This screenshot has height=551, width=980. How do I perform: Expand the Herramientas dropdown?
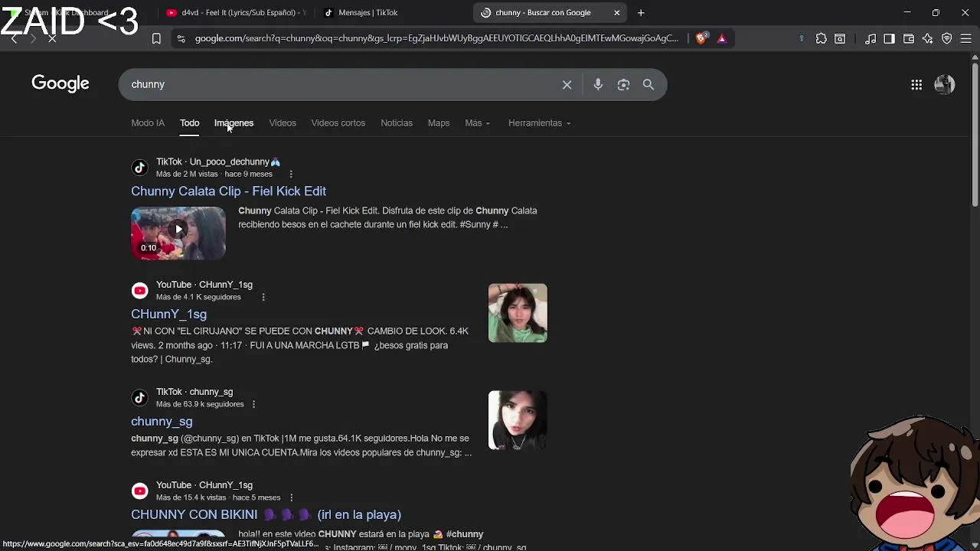(x=539, y=123)
